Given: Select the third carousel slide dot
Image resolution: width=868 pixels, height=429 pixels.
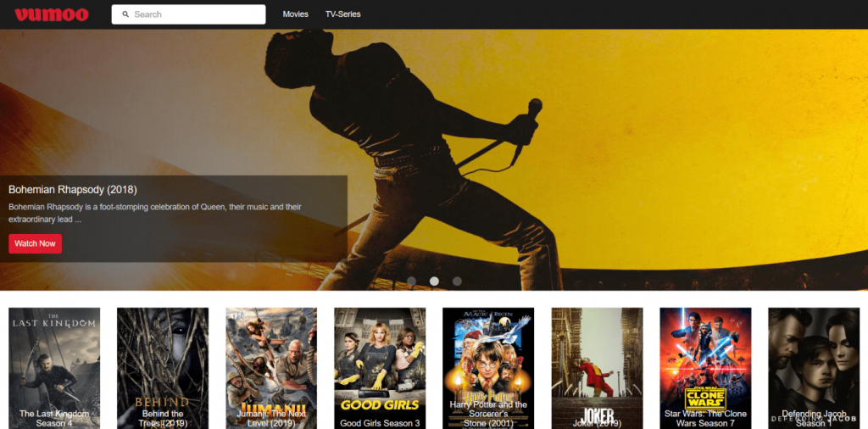Looking at the screenshot, I should [457, 281].
